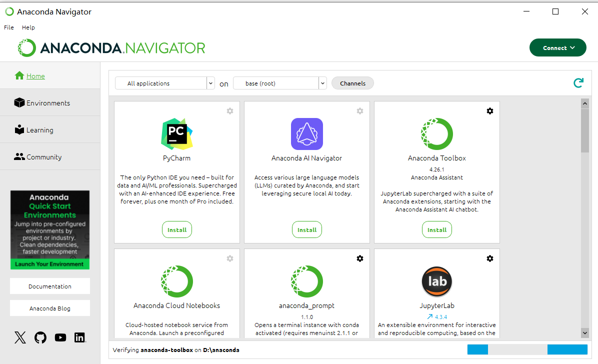The width and height of the screenshot is (598, 364).
Task: Open the Connect dropdown button
Action: [558, 47]
